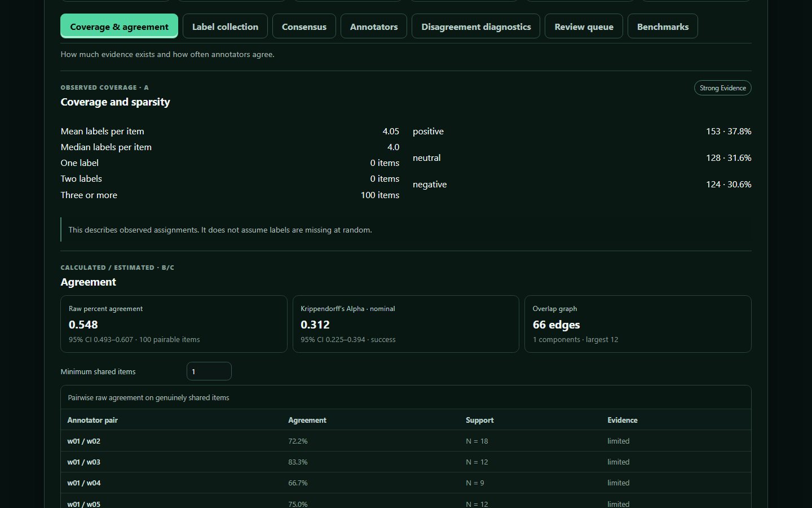The height and width of the screenshot is (508, 812).
Task: Click the Coverage and sparsity heading
Action: click(x=115, y=102)
